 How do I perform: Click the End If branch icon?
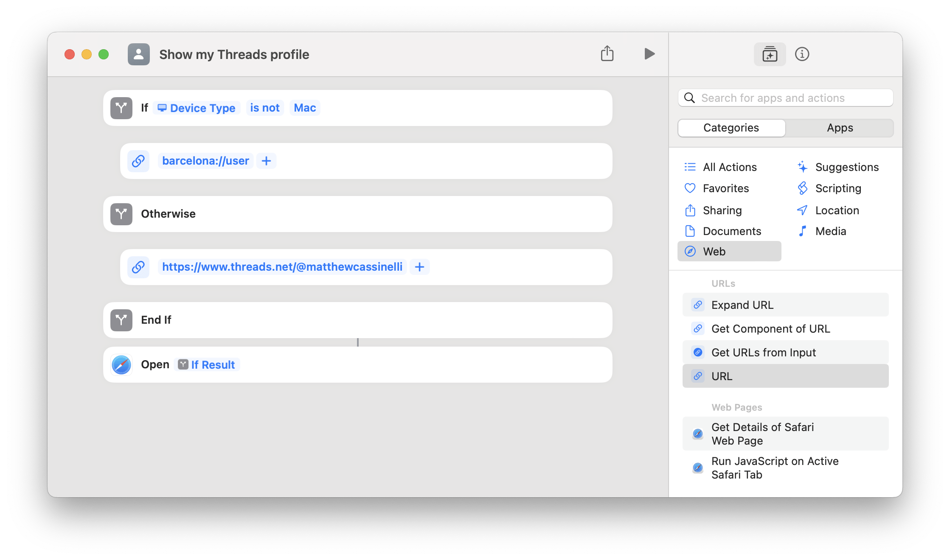(x=121, y=320)
